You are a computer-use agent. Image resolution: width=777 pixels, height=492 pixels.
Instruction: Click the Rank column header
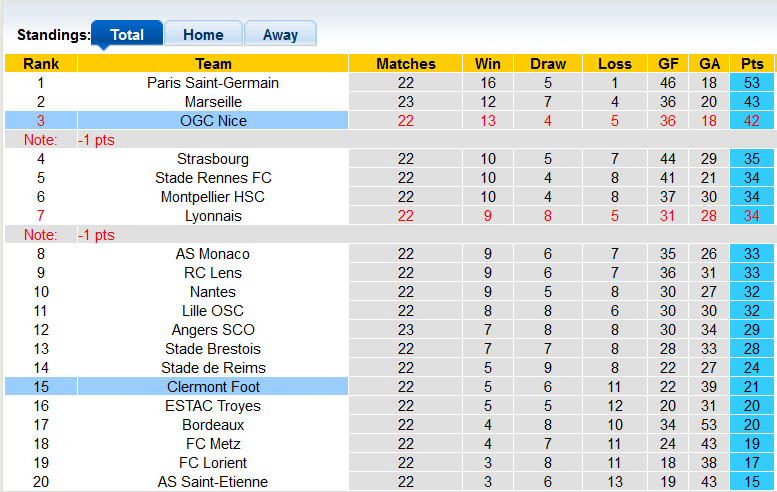click(x=41, y=64)
